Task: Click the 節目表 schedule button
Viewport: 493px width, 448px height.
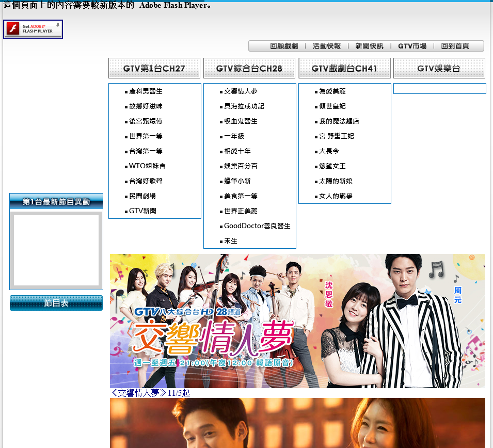Action: [56, 303]
